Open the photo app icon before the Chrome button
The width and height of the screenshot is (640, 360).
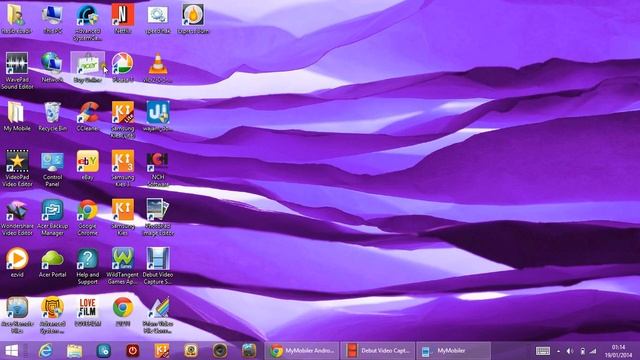click(x=249, y=351)
